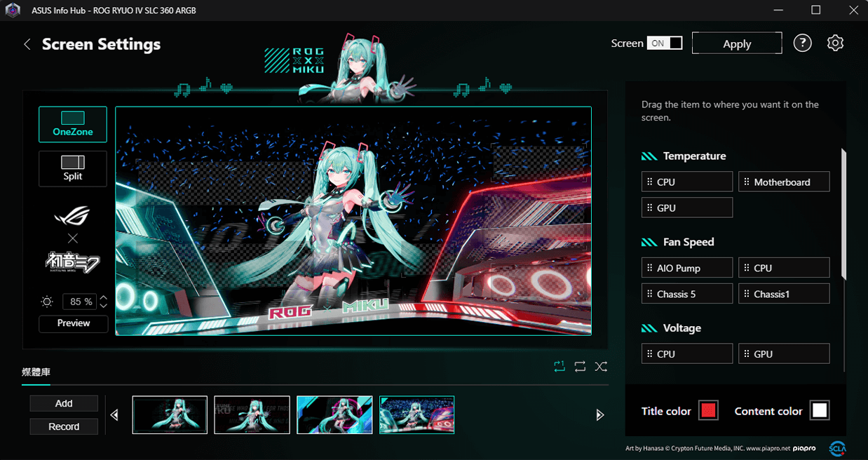Open the help question mark icon

(802, 43)
